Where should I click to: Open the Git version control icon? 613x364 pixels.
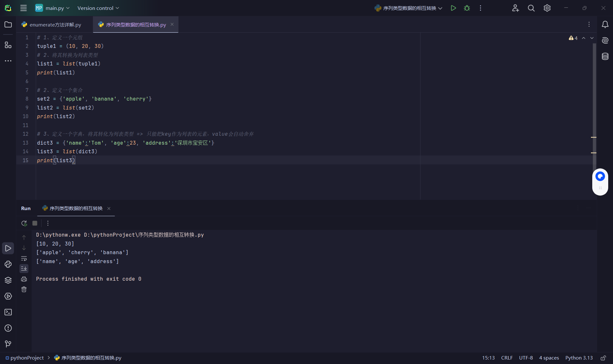click(x=8, y=344)
